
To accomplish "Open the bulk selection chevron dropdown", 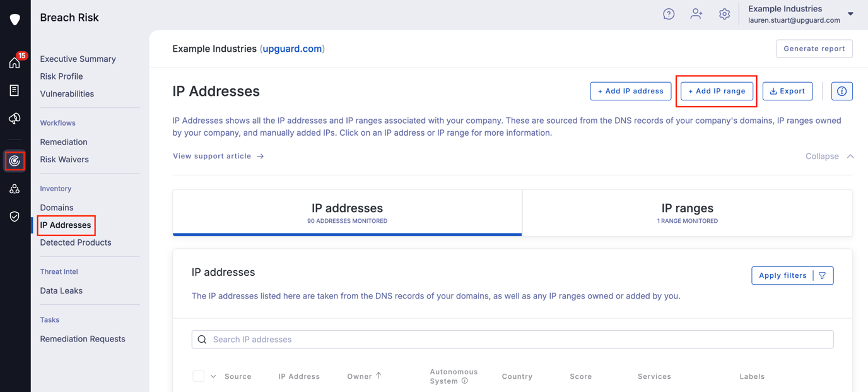I will click(213, 376).
